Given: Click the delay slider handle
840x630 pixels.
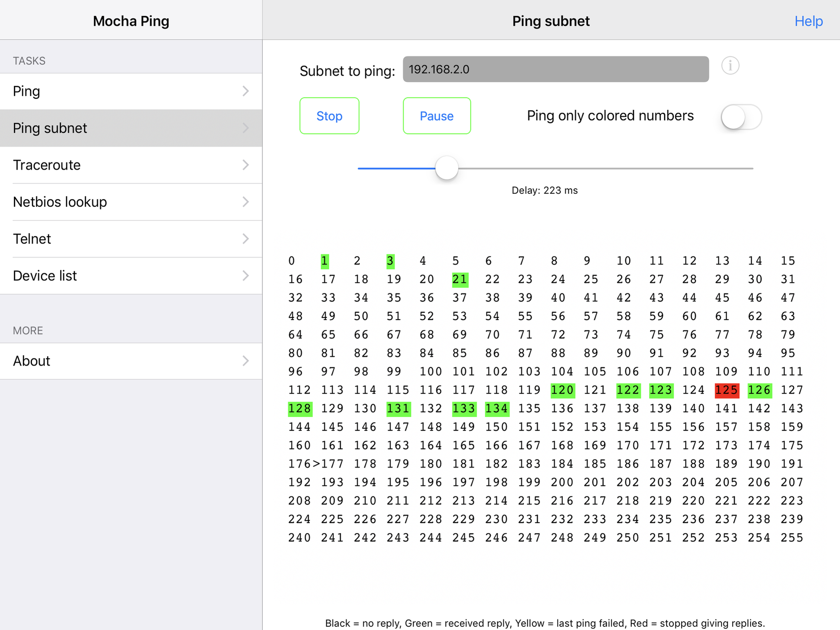Looking at the screenshot, I should 446,168.
